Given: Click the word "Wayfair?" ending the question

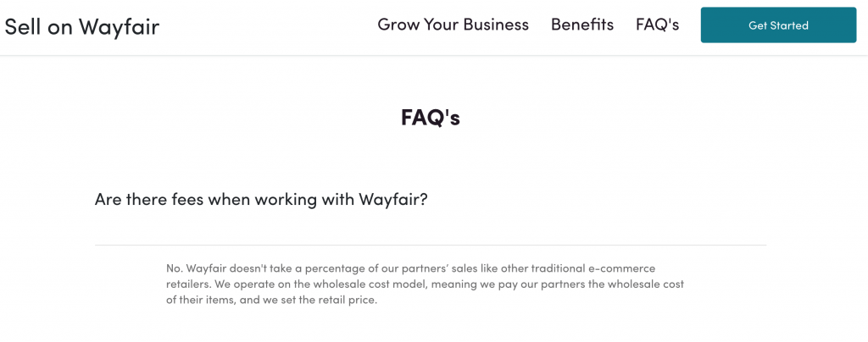Looking at the screenshot, I should click(393, 200).
